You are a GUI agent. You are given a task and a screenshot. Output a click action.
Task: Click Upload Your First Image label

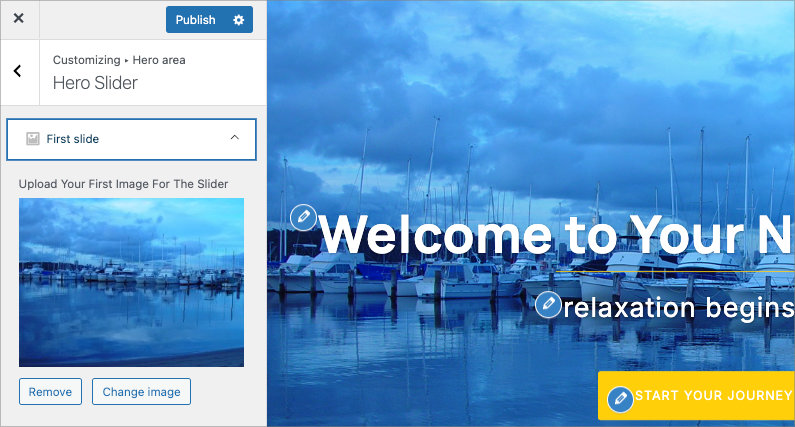click(123, 184)
